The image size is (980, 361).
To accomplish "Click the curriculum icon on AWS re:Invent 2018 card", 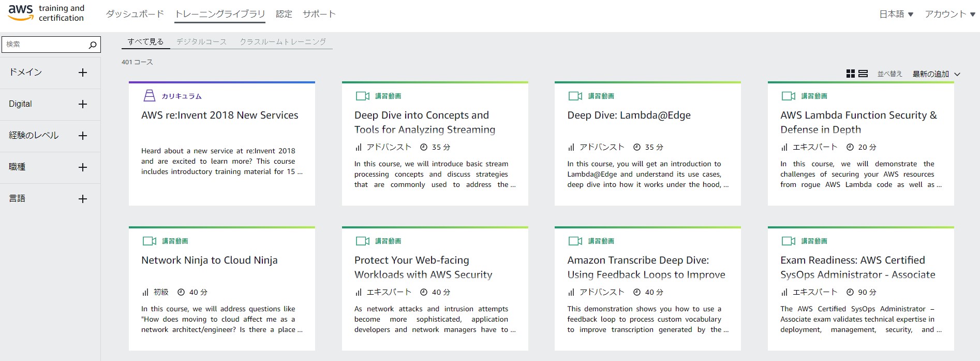I will [x=150, y=96].
